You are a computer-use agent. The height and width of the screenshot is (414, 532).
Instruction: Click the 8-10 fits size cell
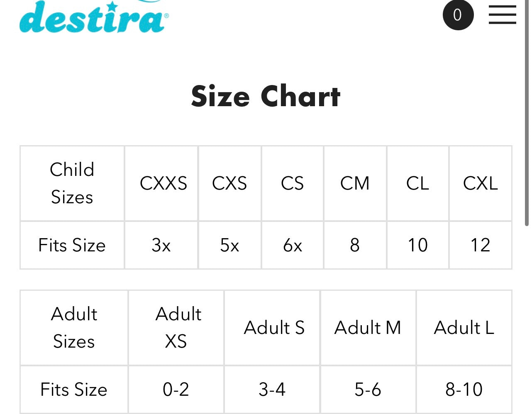[464, 390]
